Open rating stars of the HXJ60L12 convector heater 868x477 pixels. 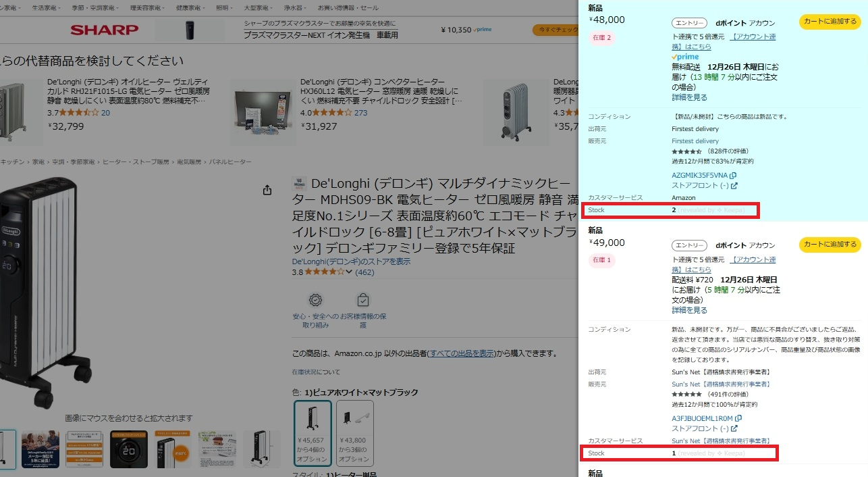pyautogui.click(x=332, y=113)
